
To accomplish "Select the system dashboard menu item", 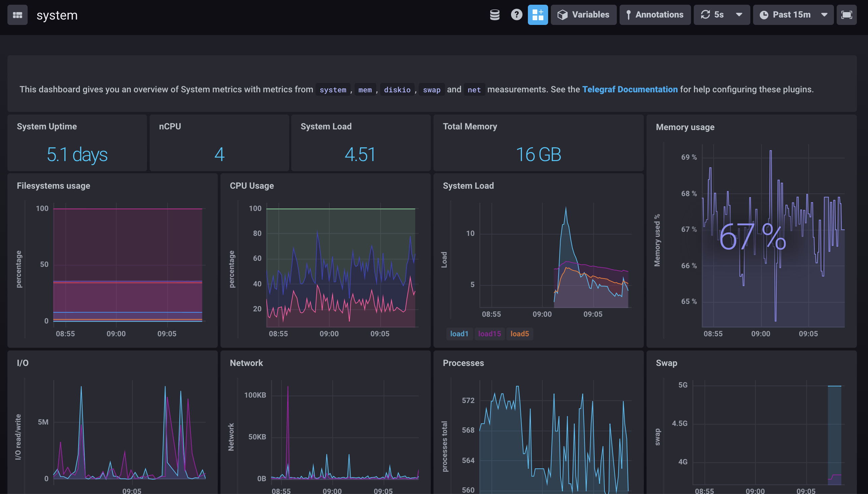I will [57, 15].
